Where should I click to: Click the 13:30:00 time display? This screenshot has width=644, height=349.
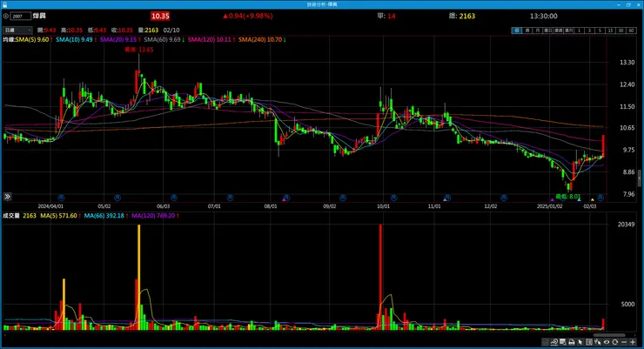coord(543,16)
